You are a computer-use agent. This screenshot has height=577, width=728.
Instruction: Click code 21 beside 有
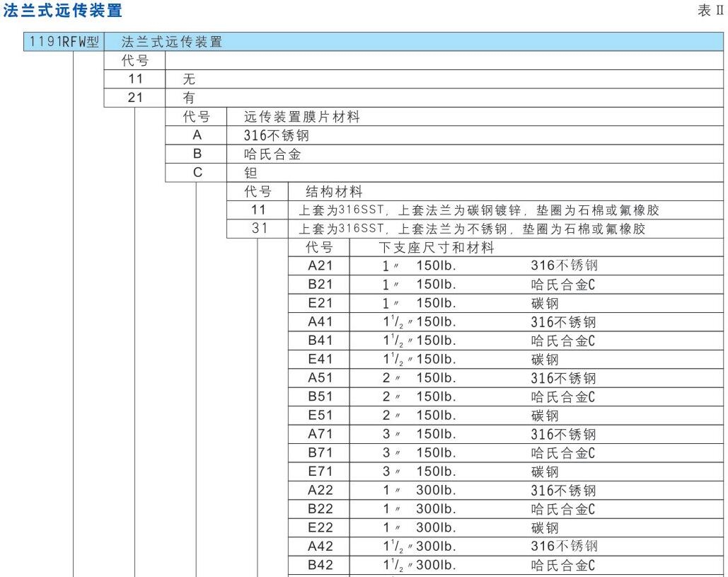[134, 98]
